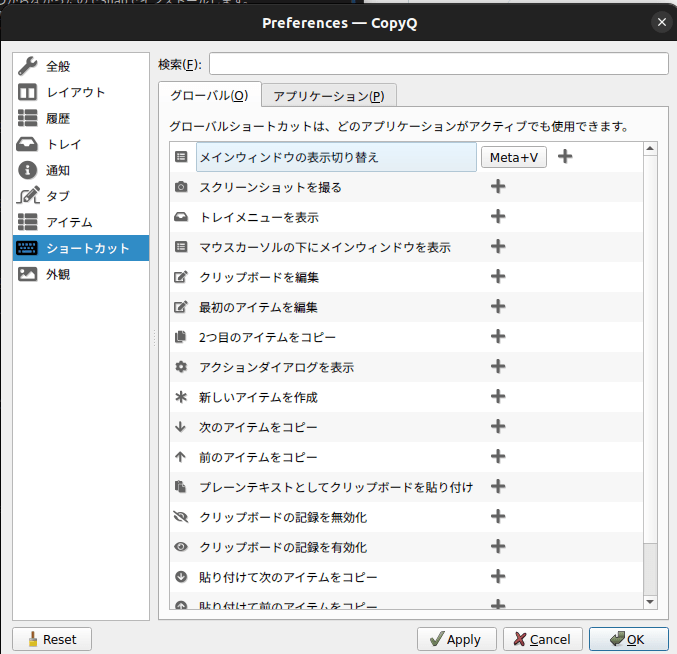Image resolution: width=677 pixels, height=654 pixels.
Task: Add shortcut for 貼り付けて次のアイテムをコピー
Action: (498, 576)
